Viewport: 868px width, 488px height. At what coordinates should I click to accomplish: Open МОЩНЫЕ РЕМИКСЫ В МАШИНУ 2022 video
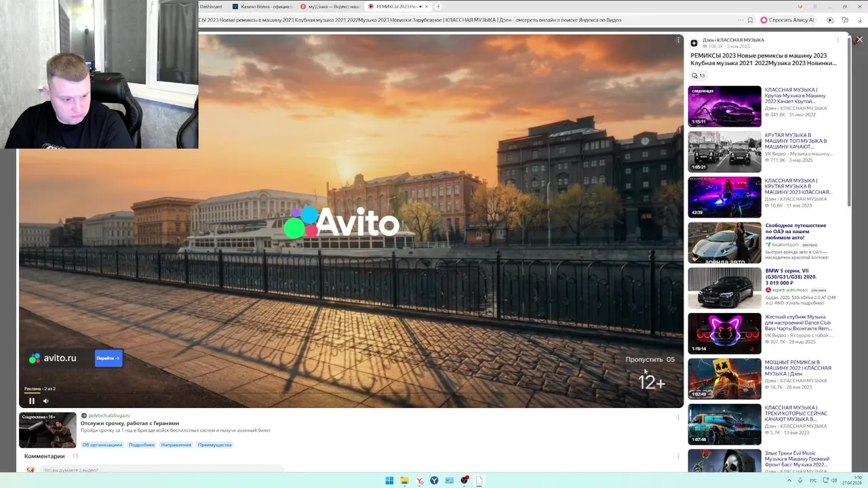pyautogui.click(x=798, y=367)
